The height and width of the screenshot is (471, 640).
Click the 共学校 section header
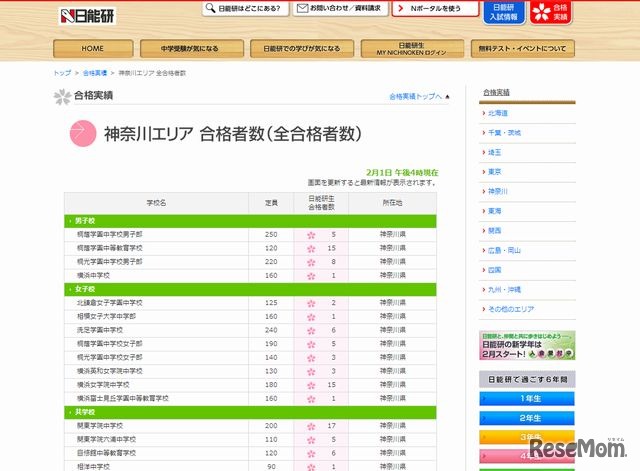coord(250,412)
